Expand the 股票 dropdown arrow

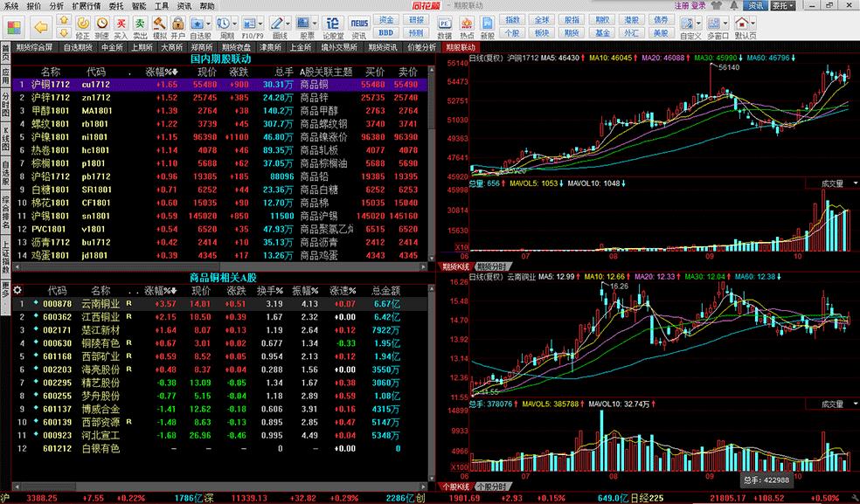point(315,24)
